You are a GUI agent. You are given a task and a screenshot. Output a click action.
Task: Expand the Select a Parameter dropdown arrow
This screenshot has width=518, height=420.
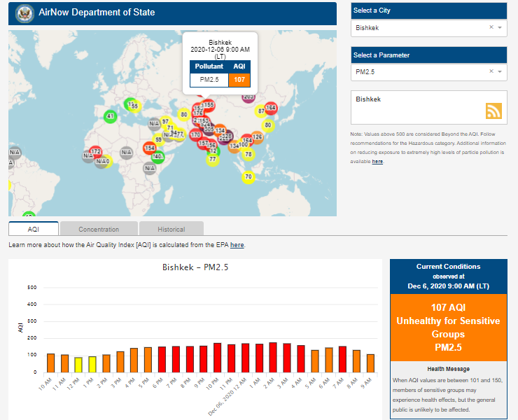point(500,71)
